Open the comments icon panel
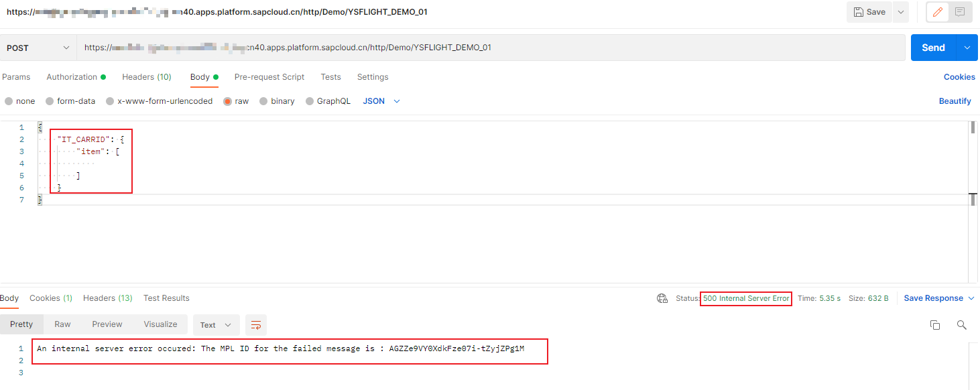Viewport: 980px width, 390px height. pos(960,12)
